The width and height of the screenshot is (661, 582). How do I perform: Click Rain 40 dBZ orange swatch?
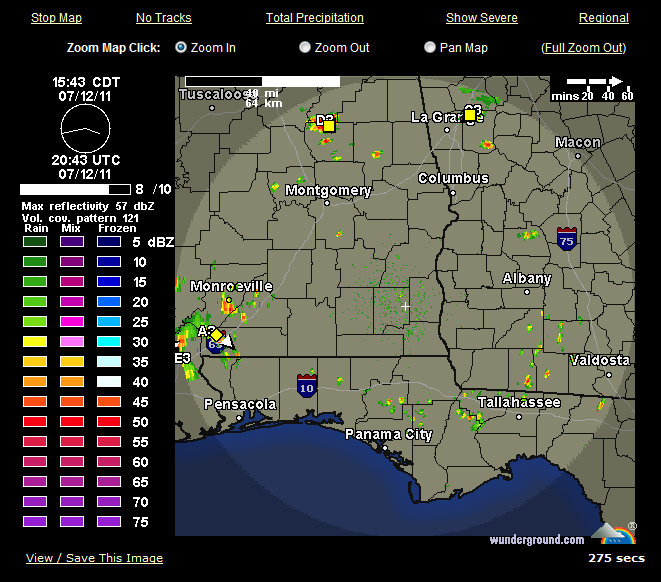tap(35, 381)
